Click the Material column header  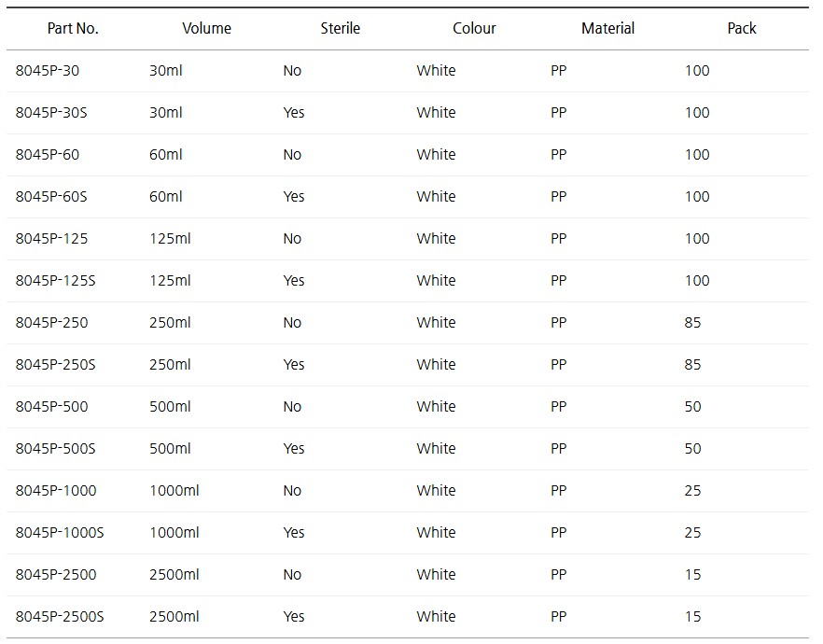(607, 28)
